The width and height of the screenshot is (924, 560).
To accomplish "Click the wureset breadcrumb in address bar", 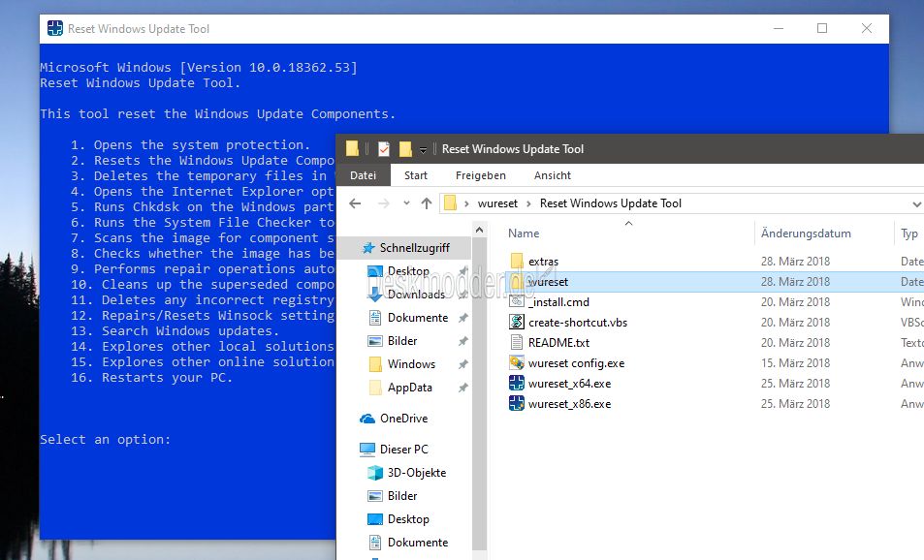I will click(x=497, y=203).
